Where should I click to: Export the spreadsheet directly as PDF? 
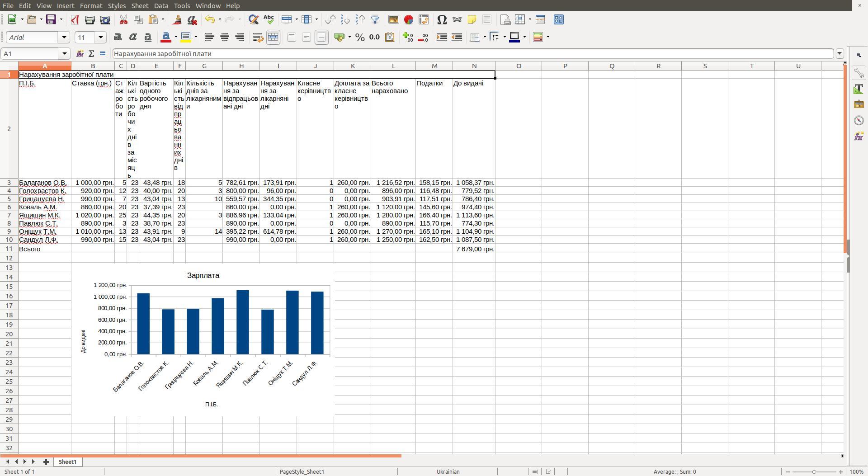(x=75, y=19)
